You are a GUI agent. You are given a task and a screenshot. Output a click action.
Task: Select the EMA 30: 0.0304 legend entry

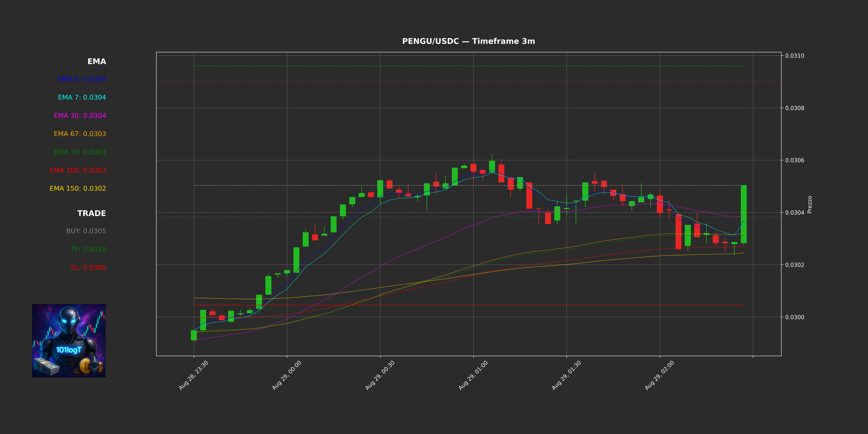pos(80,116)
